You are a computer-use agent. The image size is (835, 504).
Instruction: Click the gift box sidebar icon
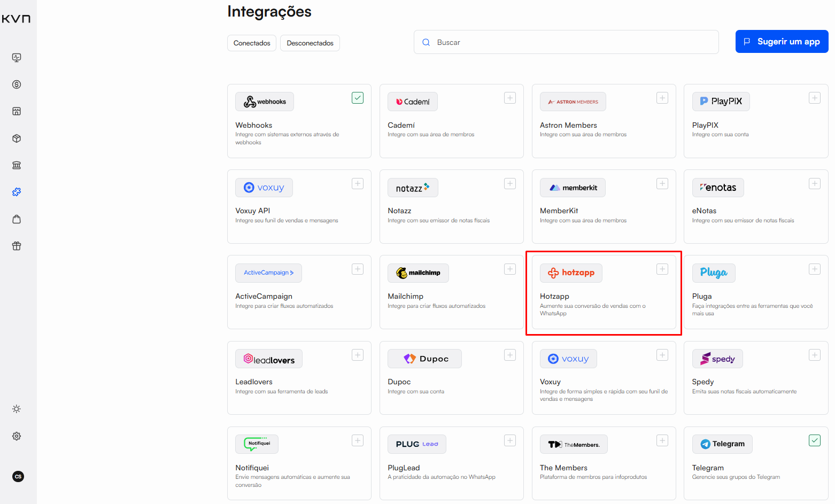17,246
